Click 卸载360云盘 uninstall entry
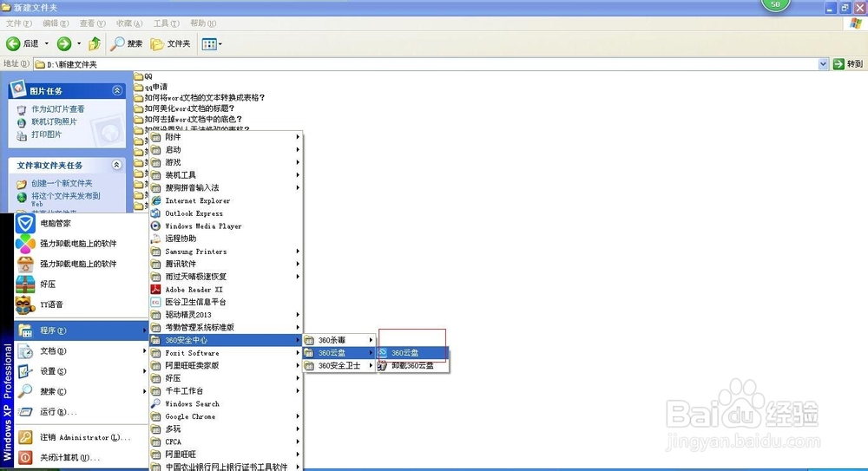868x471 pixels. [412, 365]
